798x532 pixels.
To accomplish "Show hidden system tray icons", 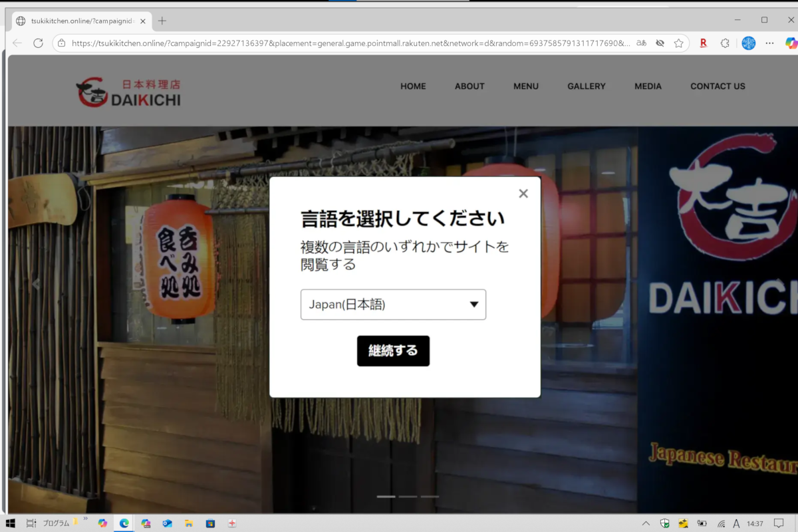I will click(x=646, y=523).
